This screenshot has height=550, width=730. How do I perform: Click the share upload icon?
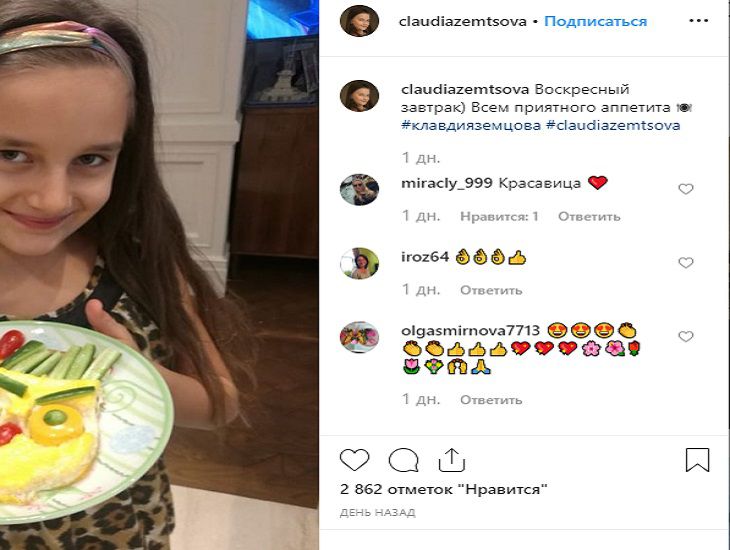coord(452,460)
